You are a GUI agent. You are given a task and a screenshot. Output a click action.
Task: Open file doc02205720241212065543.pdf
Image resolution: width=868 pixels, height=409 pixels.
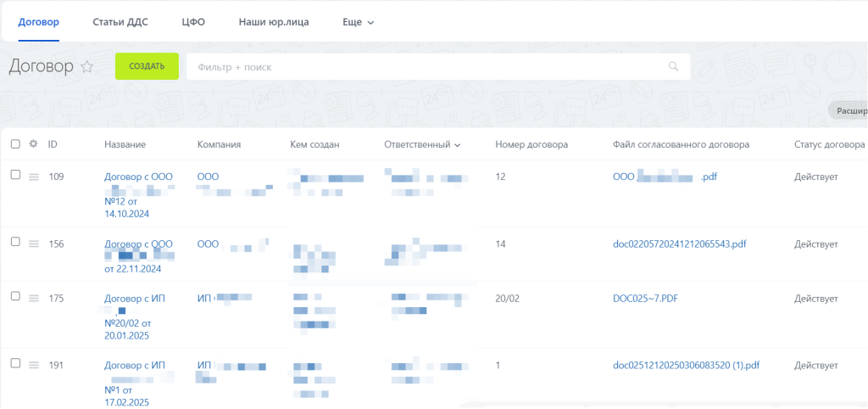(x=679, y=244)
